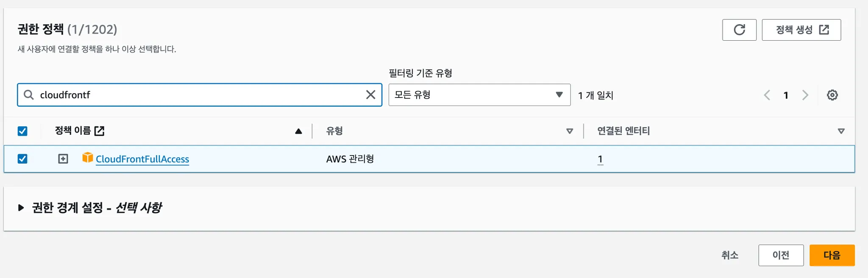Image resolution: width=868 pixels, height=278 pixels.
Task: Sort by 정책 이름 ascending arrow
Action: pyautogui.click(x=298, y=131)
